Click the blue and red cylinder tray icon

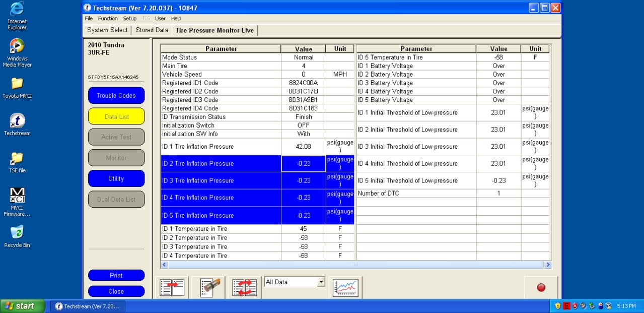pyautogui.click(x=600, y=306)
